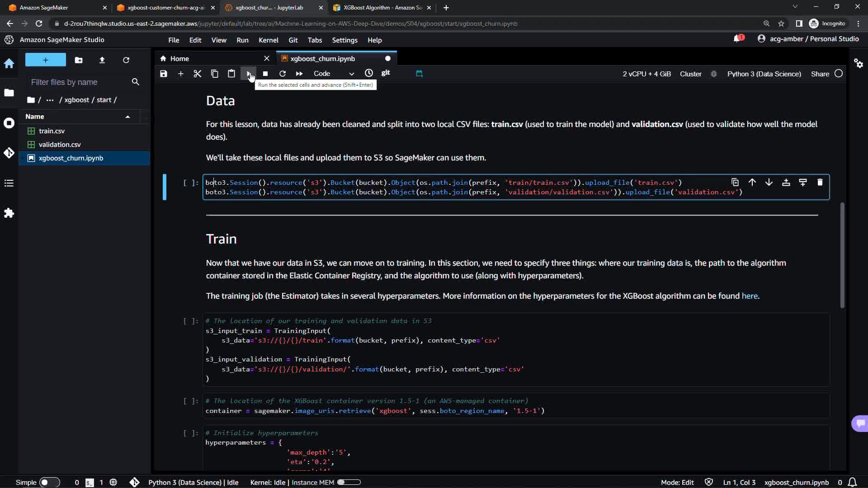Expand the collapsed path ellipsis in breadcrumbs
The image size is (868, 488).
coord(50,100)
